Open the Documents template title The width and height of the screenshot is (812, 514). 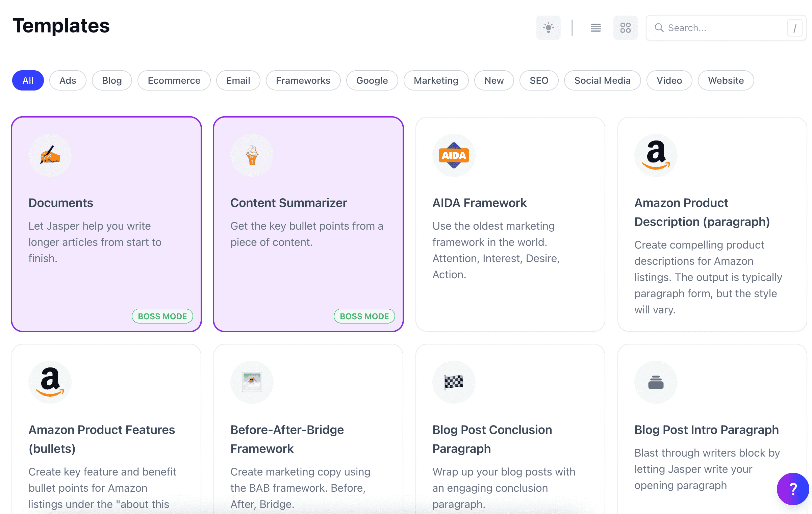(61, 203)
